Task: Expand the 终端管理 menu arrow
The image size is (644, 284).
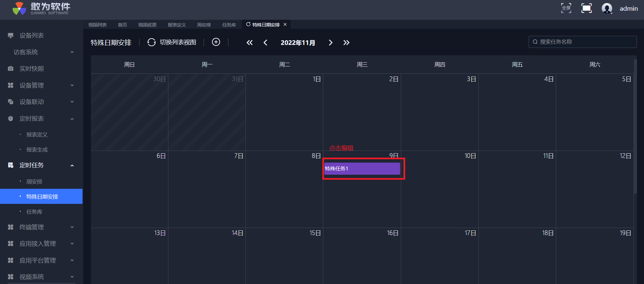Action: click(72, 227)
